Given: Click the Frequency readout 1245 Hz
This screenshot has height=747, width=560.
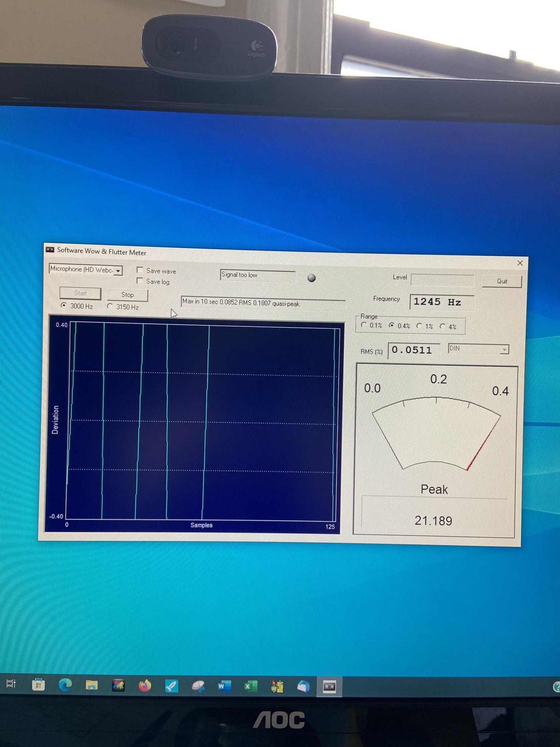Looking at the screenshot, I should (442, 302).
